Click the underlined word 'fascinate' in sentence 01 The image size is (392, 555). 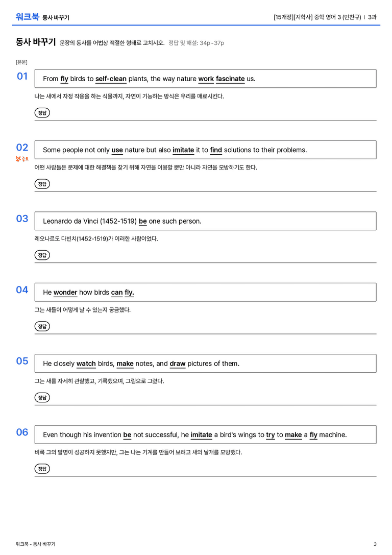tap(230, 79)
